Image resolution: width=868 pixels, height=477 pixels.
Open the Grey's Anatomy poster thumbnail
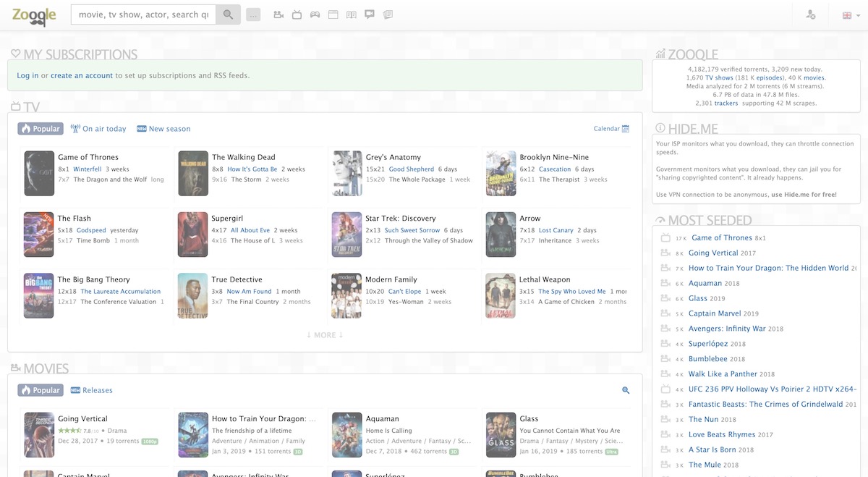click(x=347, y=174)
